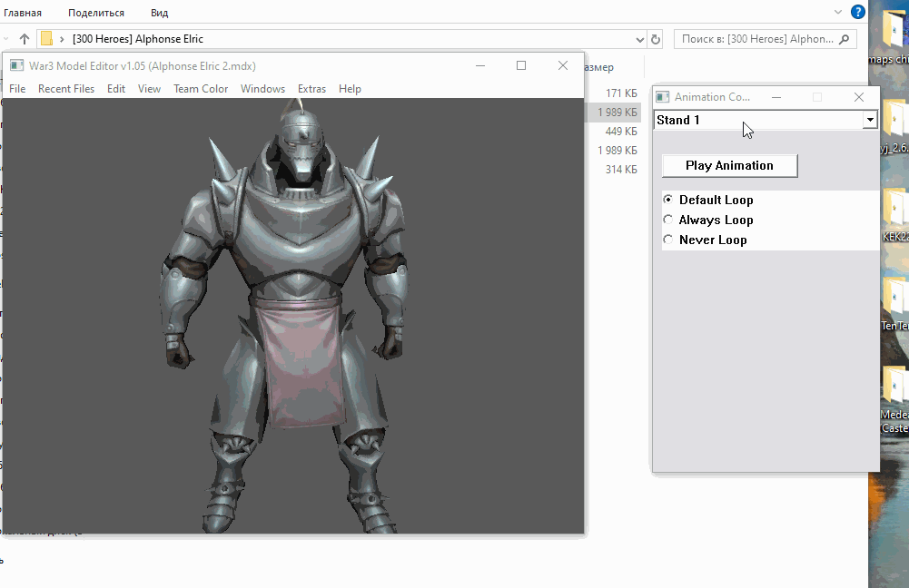This screenshot has height=588, width=909.
Task: Open the Stand 1 animation dropdown arrow
Action: (x=869, y=120)
